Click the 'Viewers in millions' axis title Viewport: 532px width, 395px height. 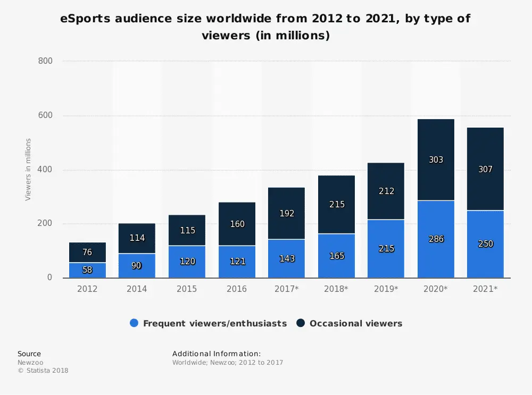tap(28, 170)
